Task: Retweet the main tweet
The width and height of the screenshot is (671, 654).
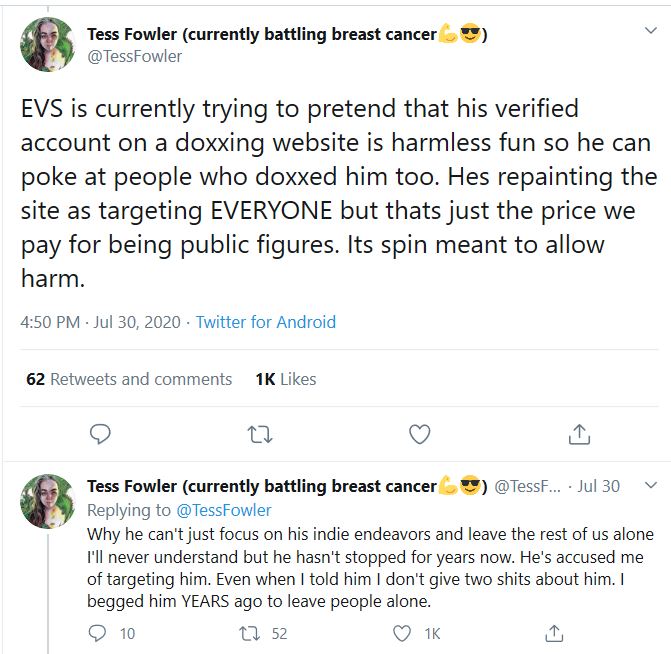Action: 259,434
